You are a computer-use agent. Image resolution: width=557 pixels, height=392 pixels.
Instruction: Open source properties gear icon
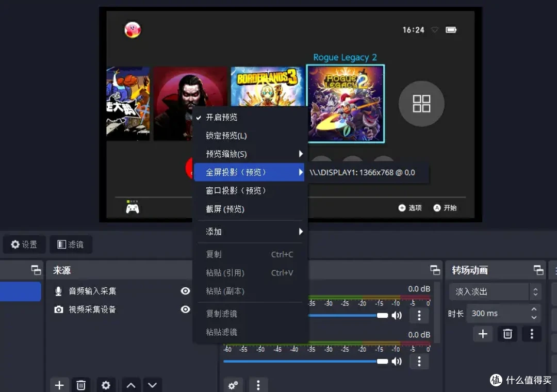pos(106,385)
